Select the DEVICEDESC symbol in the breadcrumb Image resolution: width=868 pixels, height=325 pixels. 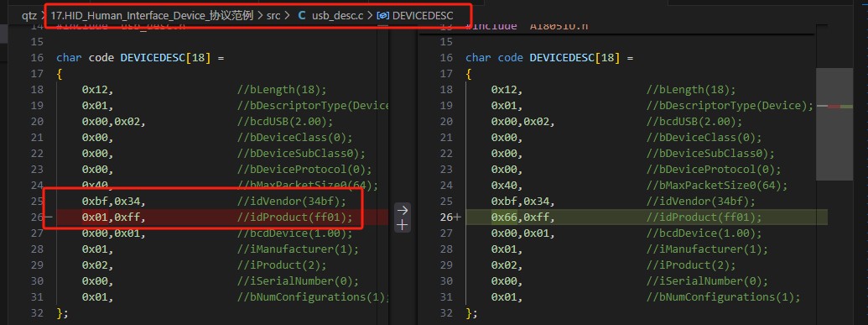(x=423, y=15)
